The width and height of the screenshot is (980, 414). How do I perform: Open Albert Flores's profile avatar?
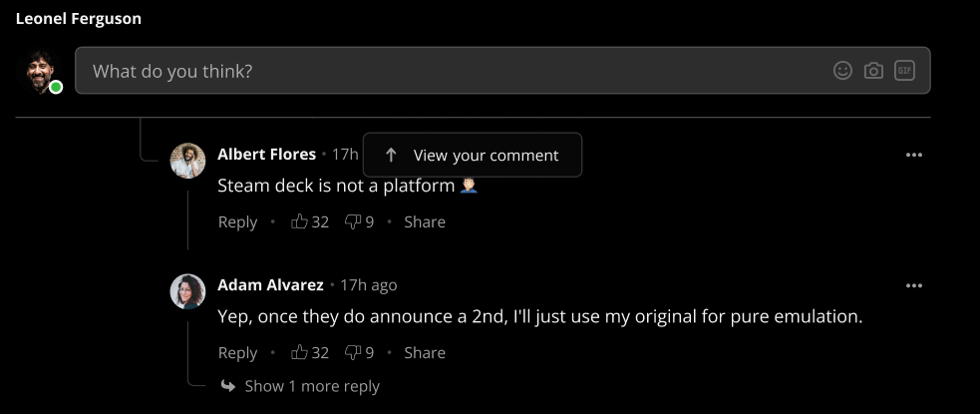coord(187,161)
